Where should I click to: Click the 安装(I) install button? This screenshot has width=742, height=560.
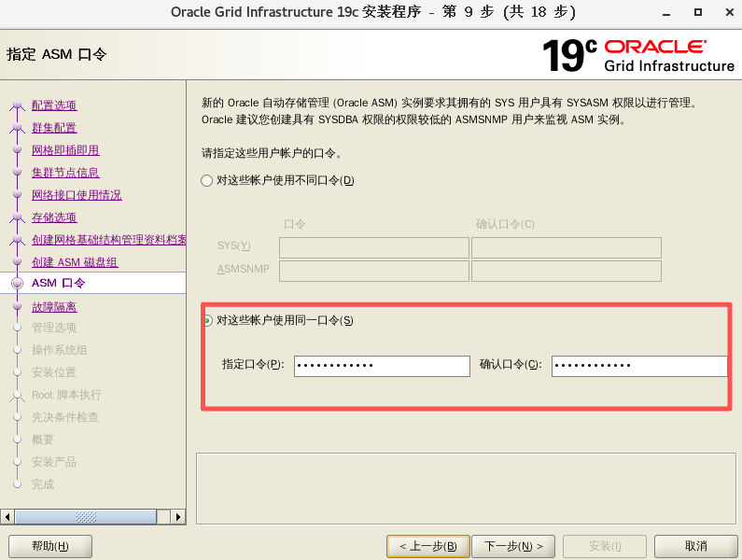605,546
